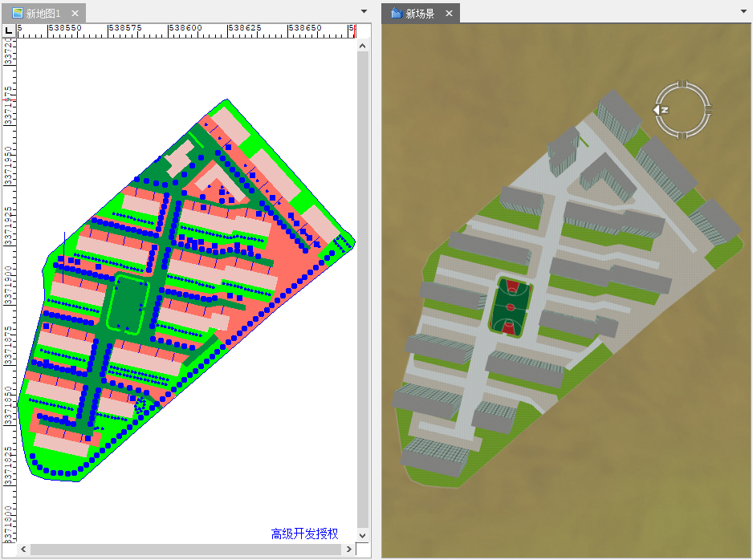Screen dimensions: 753x560
Task: Close the 新地图1 map tab
Action: click(x=75, y=14)
